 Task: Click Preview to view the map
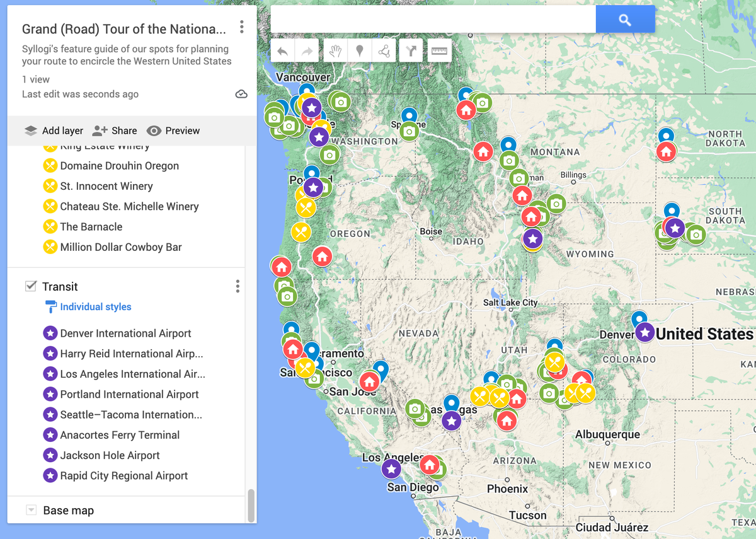pyautogui.click(x=173, y=130)
